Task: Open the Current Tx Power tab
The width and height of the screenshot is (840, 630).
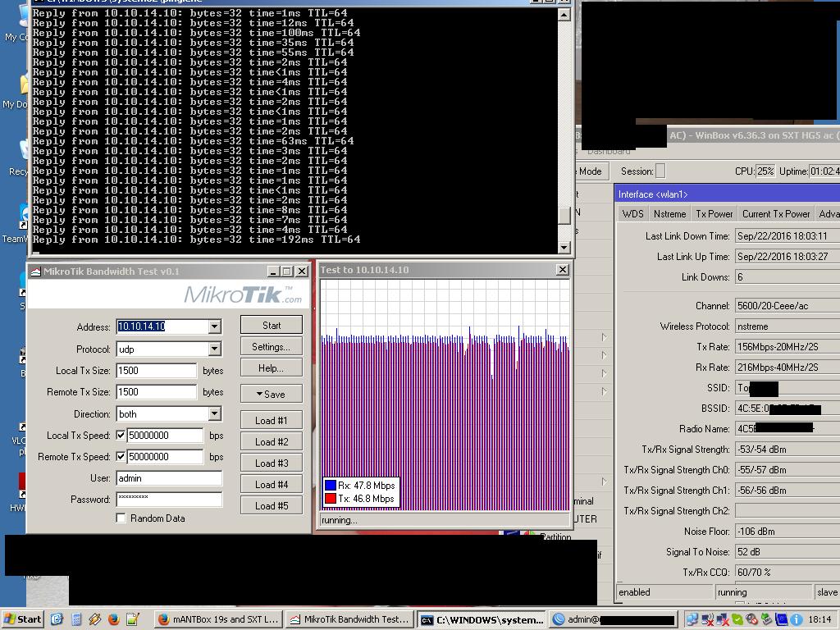Action: click(x=776, y=214)
